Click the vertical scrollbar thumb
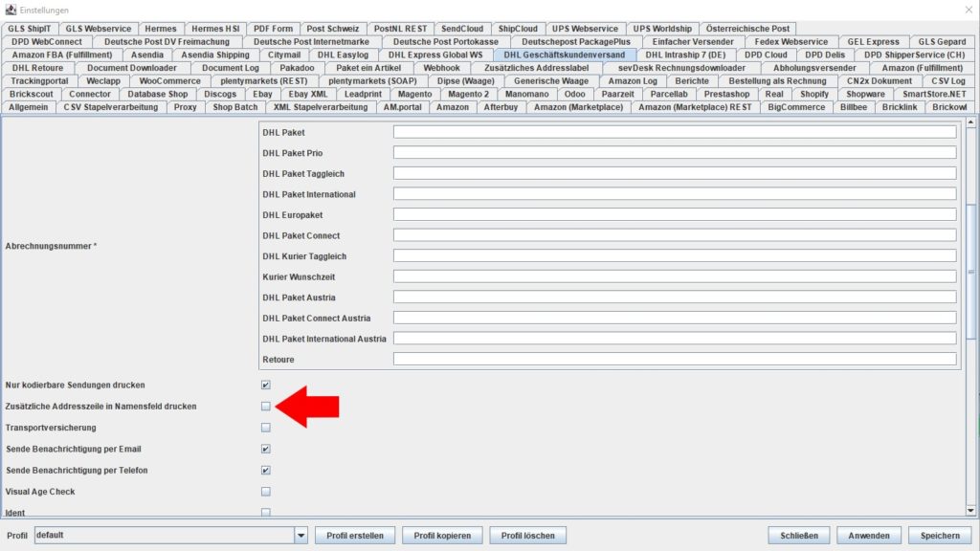980x551 pixels. click(x=970, y=272)
